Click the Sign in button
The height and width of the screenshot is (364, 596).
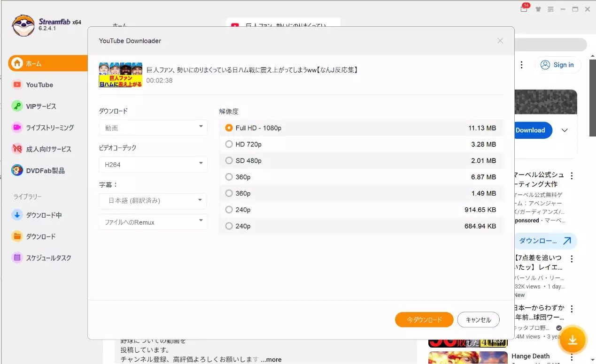coord(557,65)
